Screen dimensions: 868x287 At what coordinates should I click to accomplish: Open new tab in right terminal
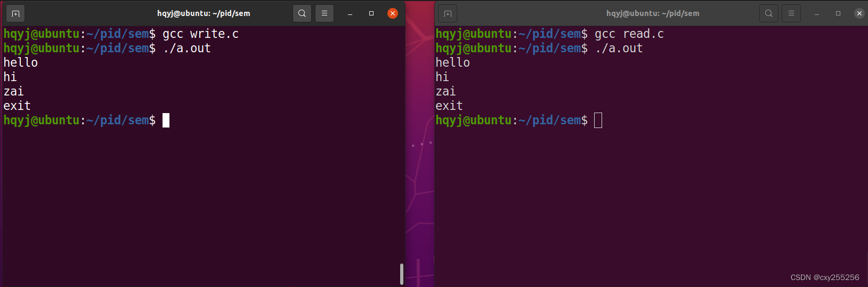pyautogui.click(x=448, y=13)
